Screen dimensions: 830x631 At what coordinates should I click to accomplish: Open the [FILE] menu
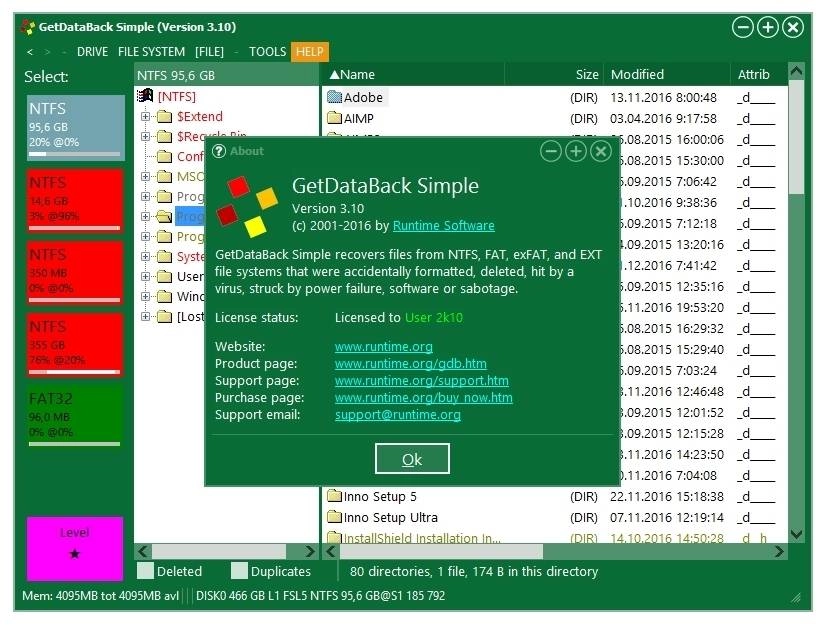point(209,52)
